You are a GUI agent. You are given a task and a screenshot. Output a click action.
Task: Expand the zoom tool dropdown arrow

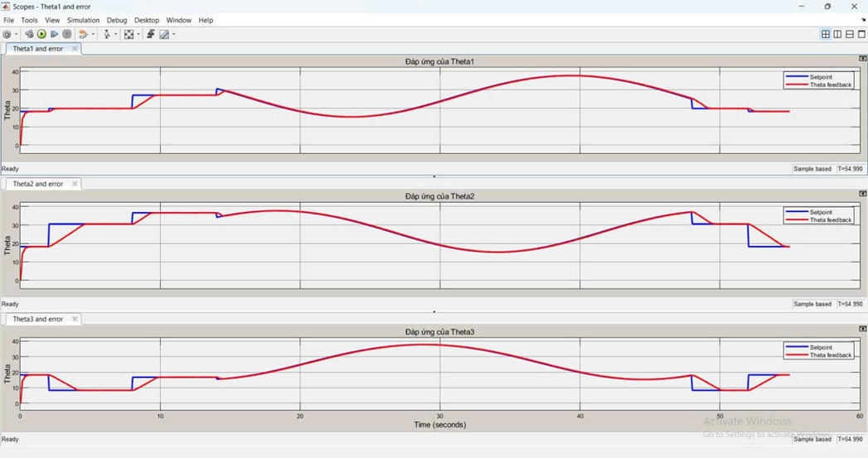pos(116,35)
